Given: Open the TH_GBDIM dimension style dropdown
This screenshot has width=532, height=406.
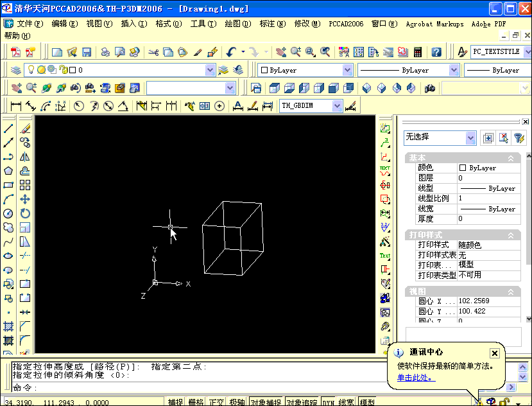Looking at the screenshot, I should (337, 105).
